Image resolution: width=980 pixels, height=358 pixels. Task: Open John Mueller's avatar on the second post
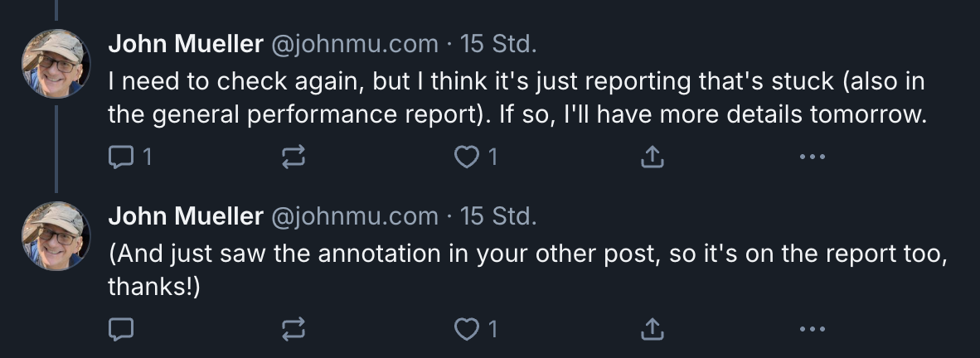point(56,235)
